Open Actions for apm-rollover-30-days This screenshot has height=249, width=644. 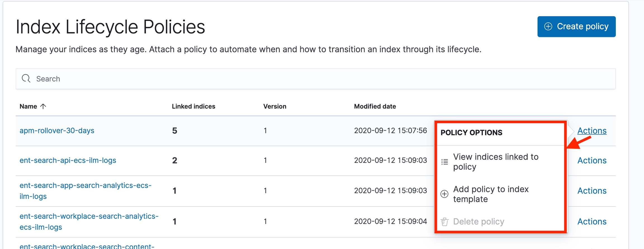tap(592, 131)
